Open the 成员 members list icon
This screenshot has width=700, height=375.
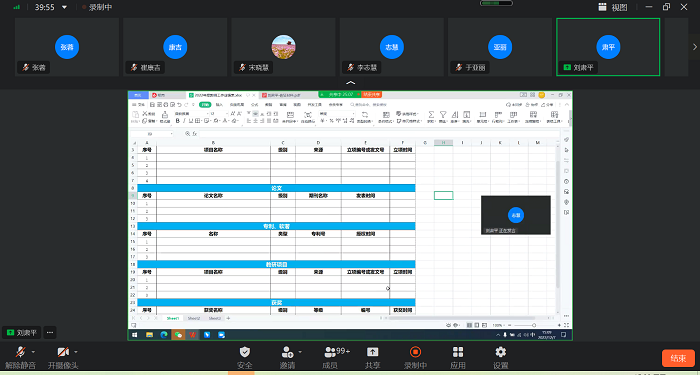[330, 352]
